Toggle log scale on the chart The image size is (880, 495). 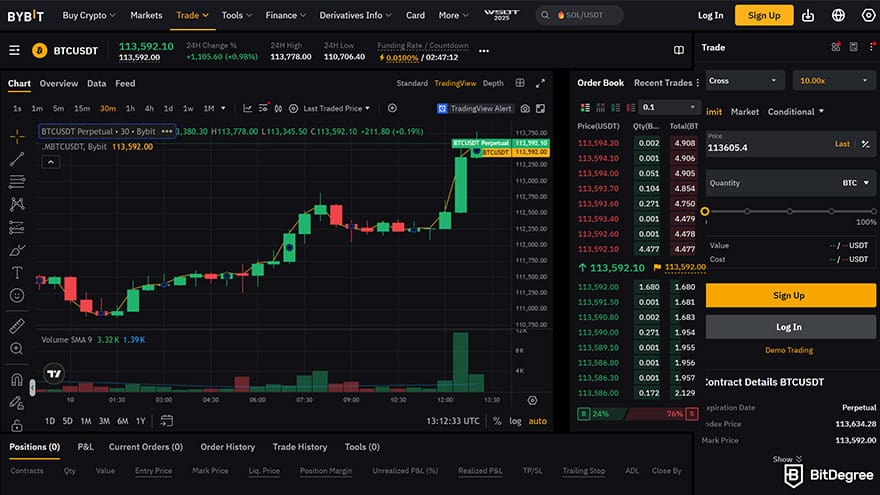point(515,421)
